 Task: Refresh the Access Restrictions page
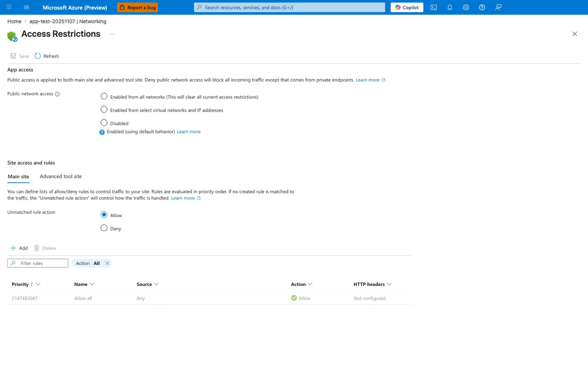click(47, 56)
